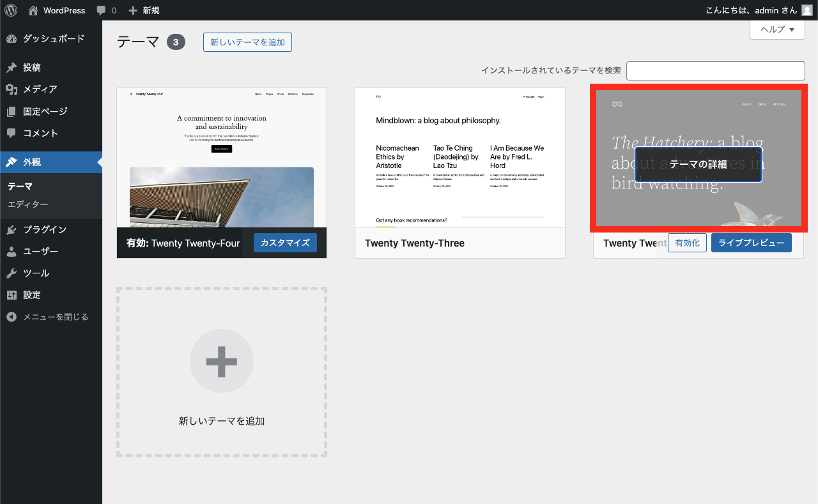The height and width of the screenshot is (504, 818).
Task: Open the admin user avatar menu
Action: (807, 10)
